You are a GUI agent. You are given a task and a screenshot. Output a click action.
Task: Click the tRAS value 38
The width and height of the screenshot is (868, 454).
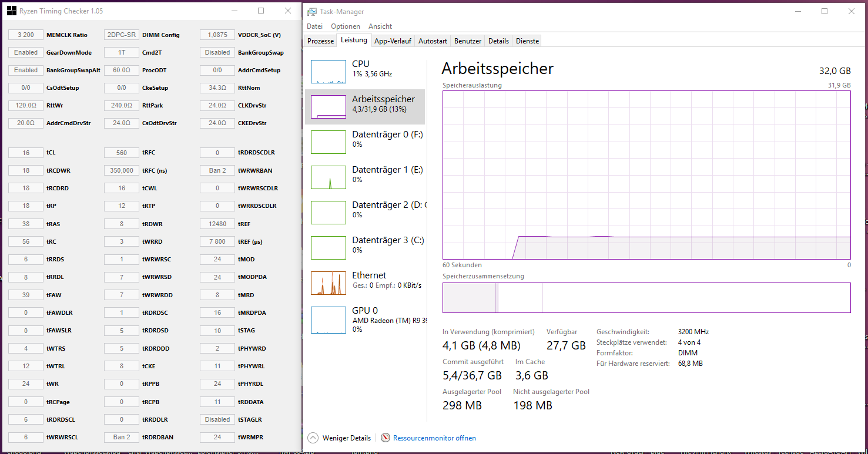pos(26,224)
